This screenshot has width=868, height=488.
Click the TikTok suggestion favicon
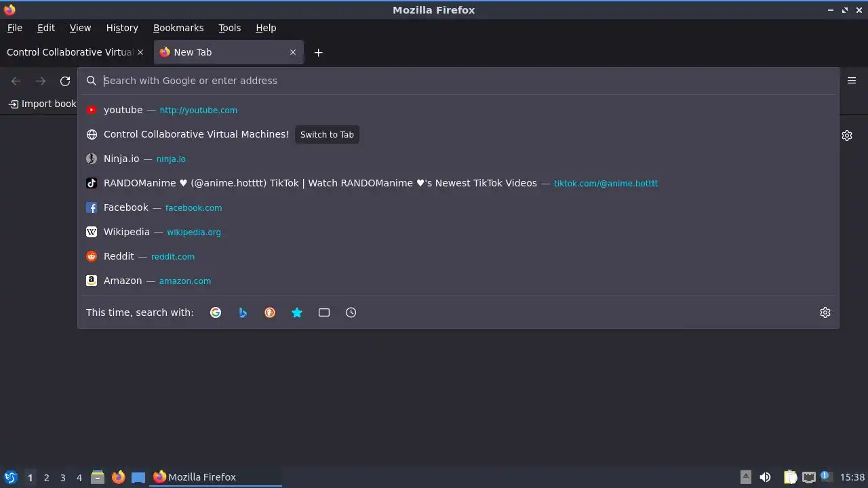coord(92,183)
